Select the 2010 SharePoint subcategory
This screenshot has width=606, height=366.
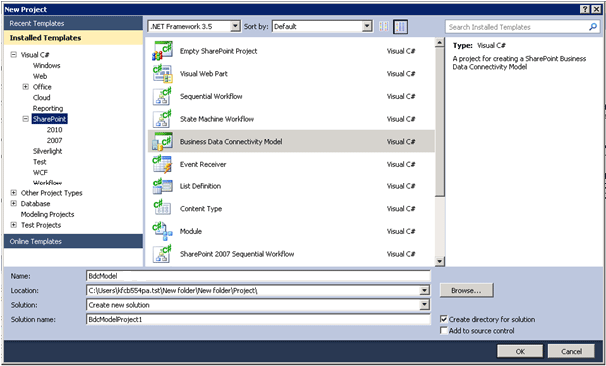(54, 130)
